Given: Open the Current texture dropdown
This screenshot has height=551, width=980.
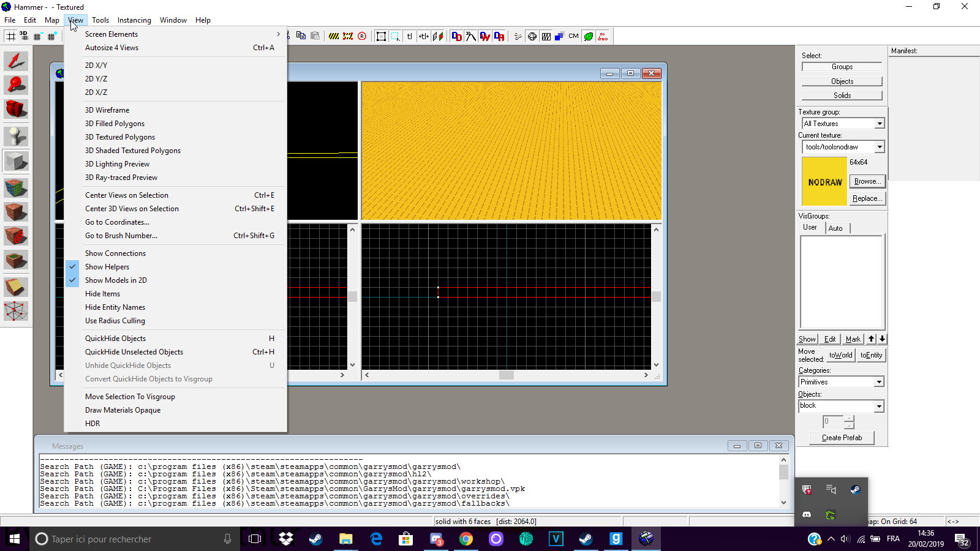Looking at the screenshot, I should (x=880, y=147).
